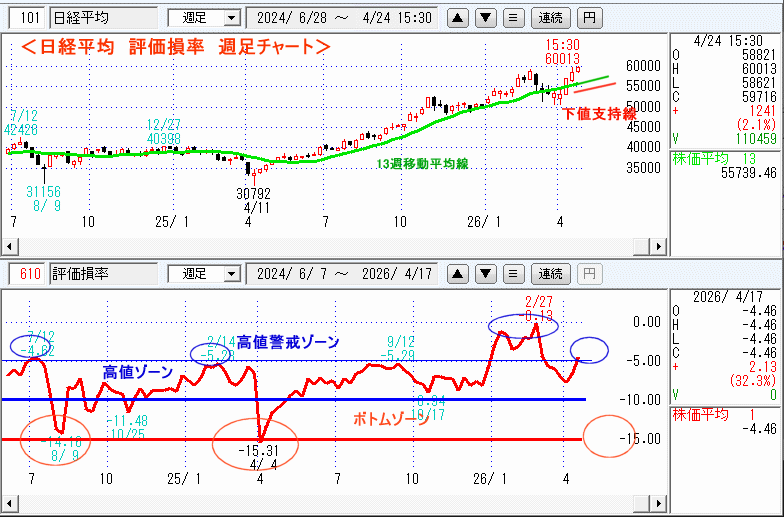Click the <日経平均 評価損率 週足チャート> title
The image size is (784, 517).
[176, 47]
